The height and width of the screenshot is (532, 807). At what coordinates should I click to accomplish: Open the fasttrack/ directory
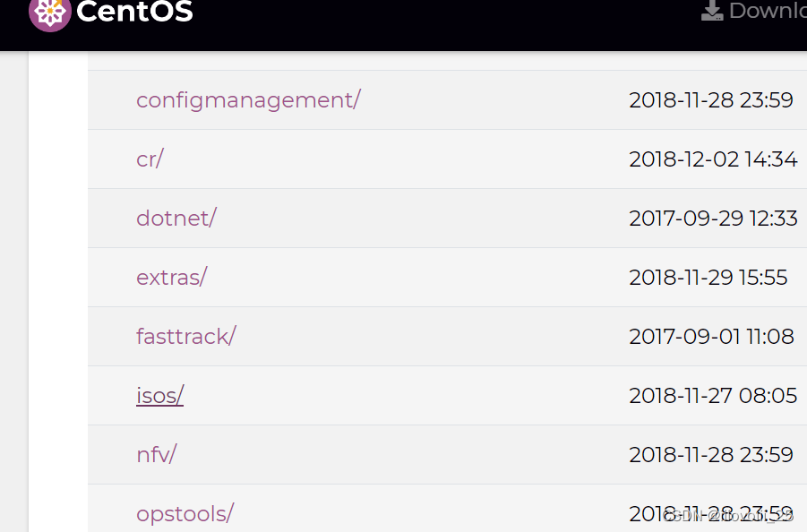pos(185,336)
